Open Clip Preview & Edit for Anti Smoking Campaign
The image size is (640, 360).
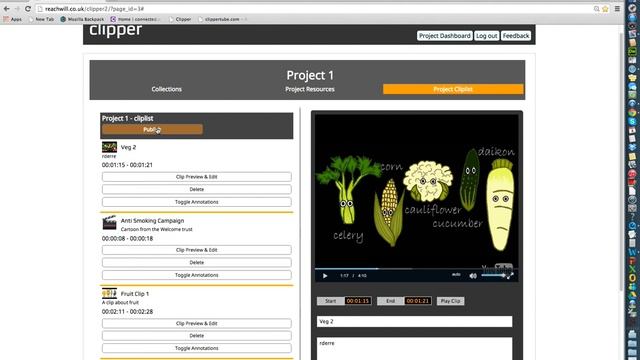197,250
